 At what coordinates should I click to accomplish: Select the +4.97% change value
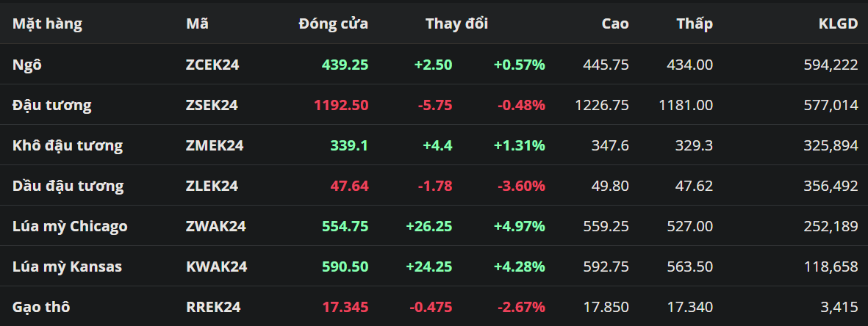[x=519, y=226]
